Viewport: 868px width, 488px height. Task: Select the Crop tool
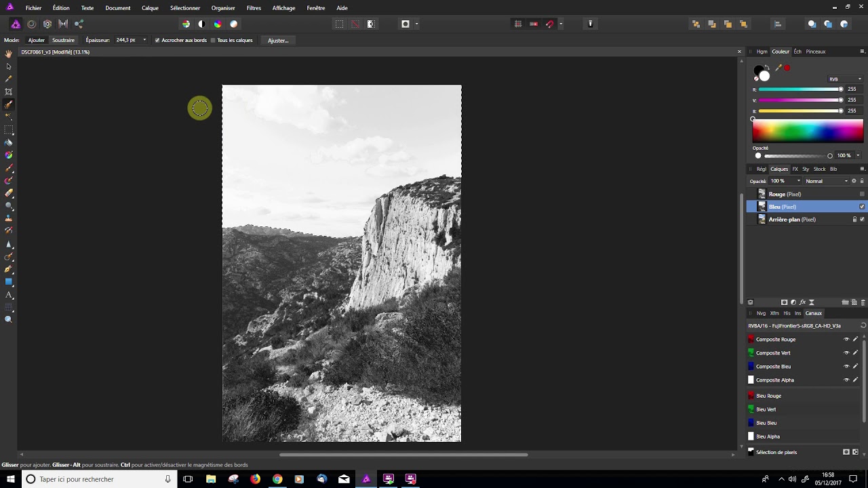9,91
